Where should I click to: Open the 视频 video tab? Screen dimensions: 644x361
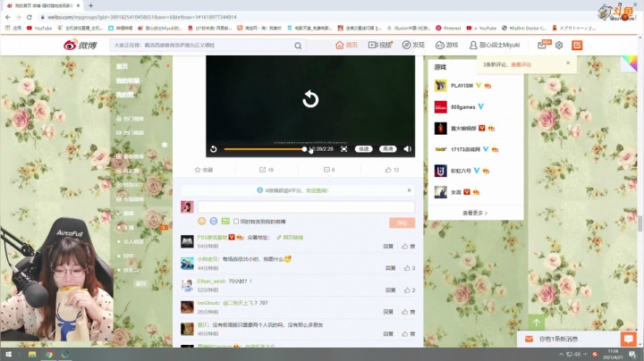(380, 45)
